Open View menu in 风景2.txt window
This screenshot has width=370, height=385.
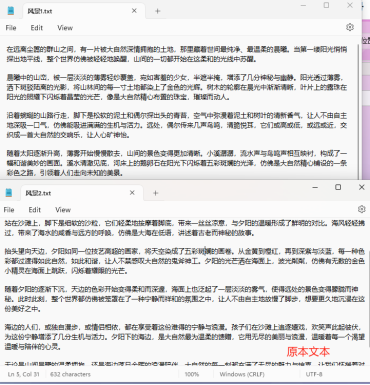click(x=63, y=210)
